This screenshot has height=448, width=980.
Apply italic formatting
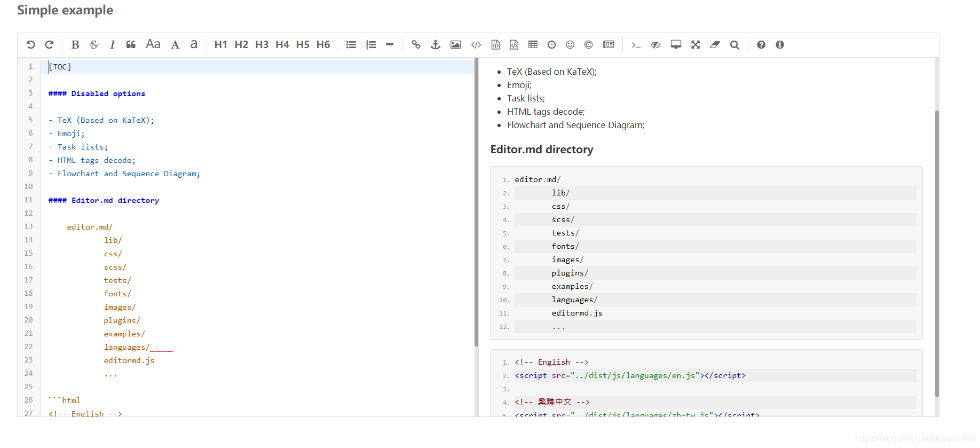point(112,45)
